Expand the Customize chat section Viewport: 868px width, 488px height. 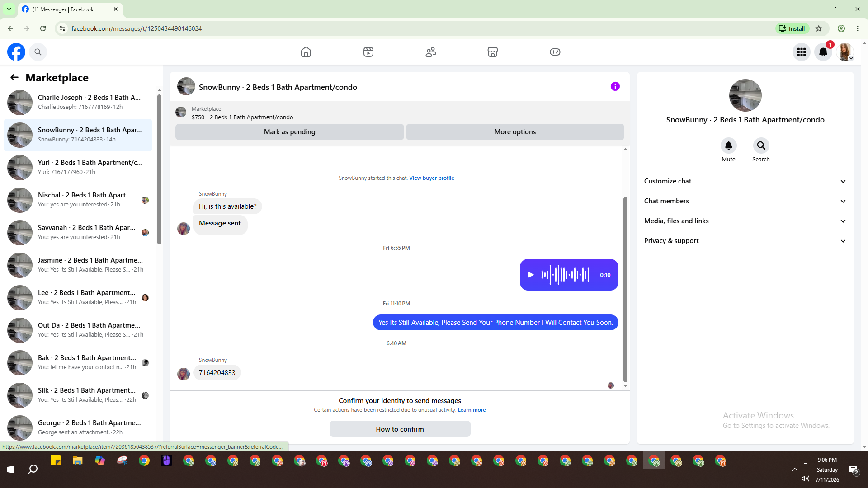coord(745,181)
